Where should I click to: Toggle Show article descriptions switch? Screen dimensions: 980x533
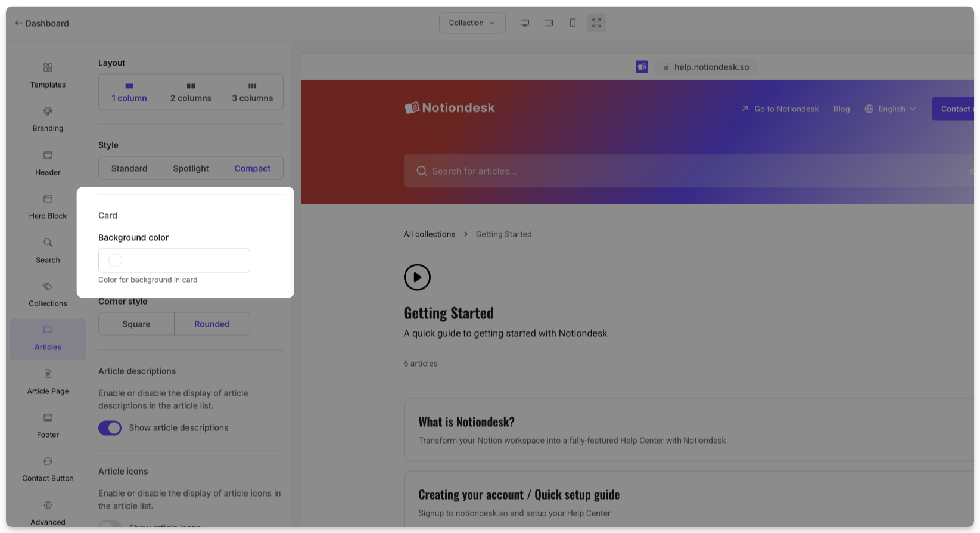pyautogui.click(x=110, y=428)
